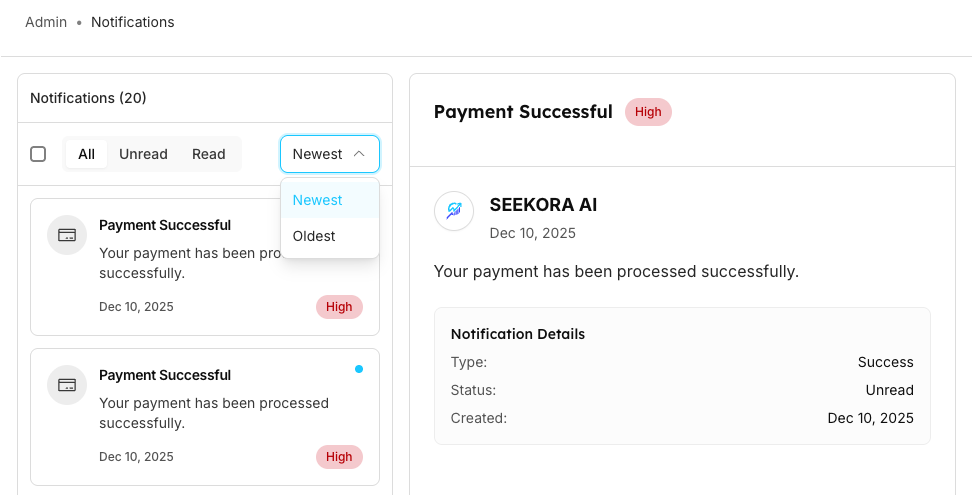
Task: Click High badge on second notification
Action: click(x=339, y=457)
